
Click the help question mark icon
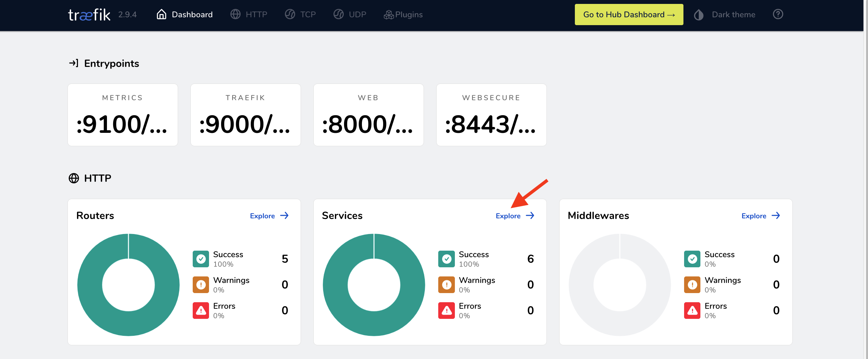778,14
